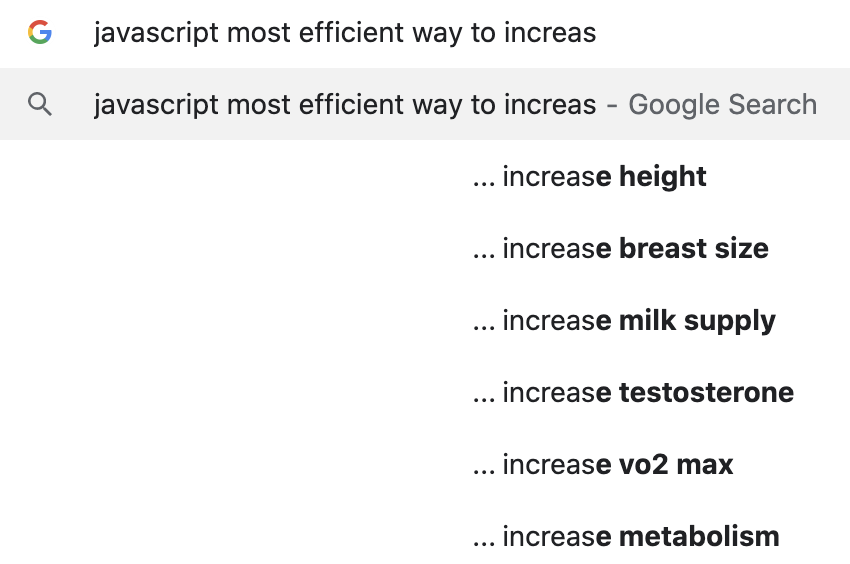Pick the 'increase milk supply' suggestion

pos(425,321)
